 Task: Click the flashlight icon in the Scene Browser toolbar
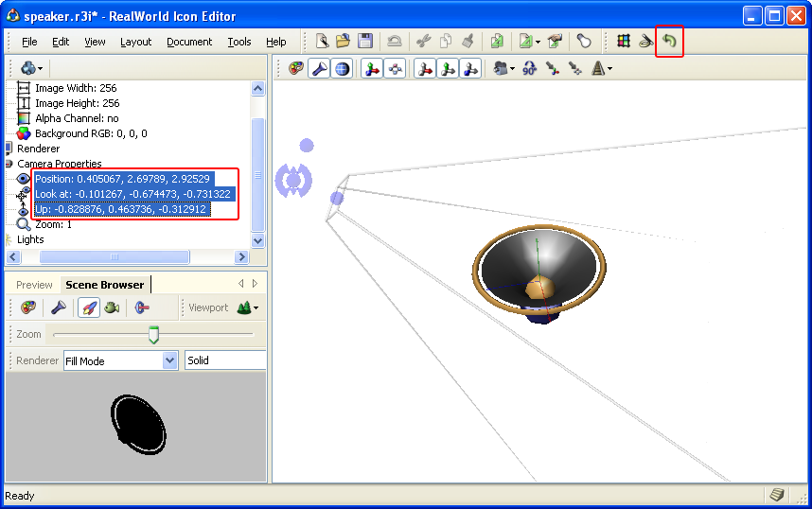coord(58,307)
